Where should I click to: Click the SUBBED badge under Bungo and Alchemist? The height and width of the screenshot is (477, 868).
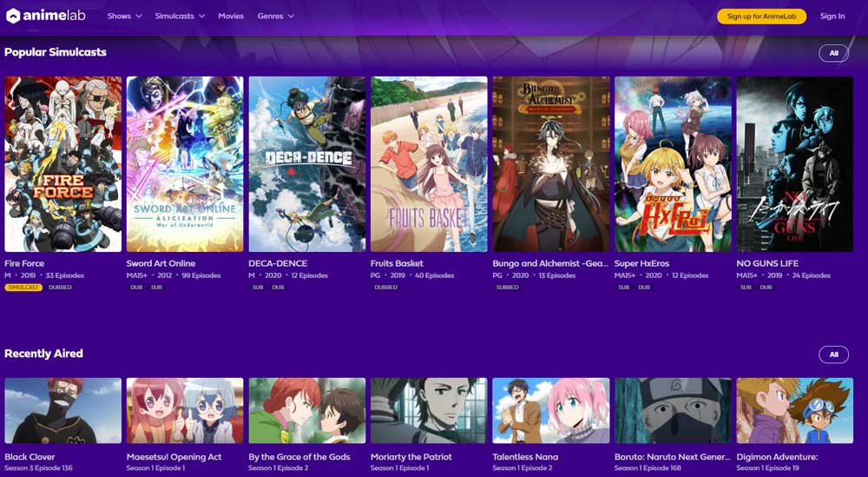pos(508,288)
